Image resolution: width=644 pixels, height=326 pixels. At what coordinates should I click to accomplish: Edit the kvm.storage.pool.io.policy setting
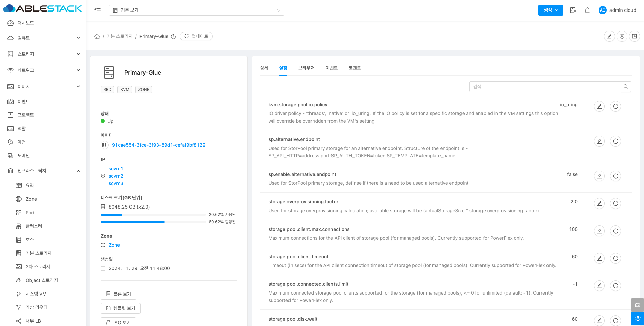[599, 106]
